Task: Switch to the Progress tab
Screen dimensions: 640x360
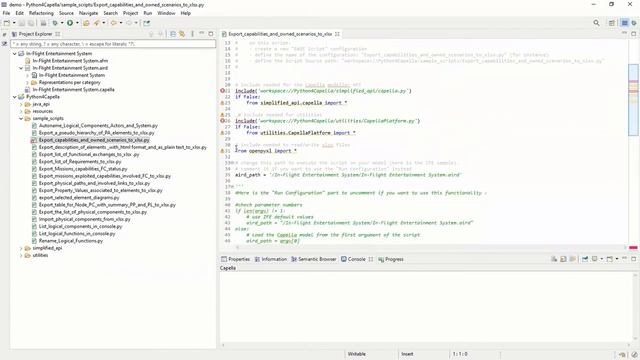Action: pyautogui.click(x=391, y=259)
